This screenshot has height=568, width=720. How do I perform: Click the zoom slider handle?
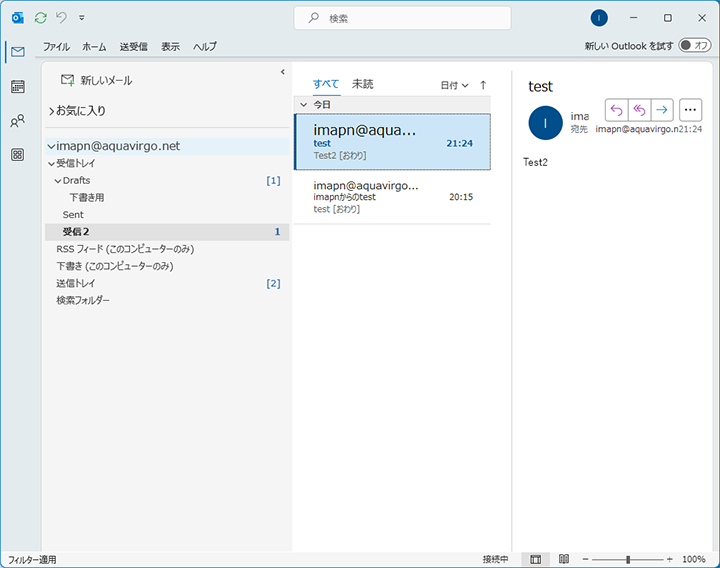pos(628,559)
